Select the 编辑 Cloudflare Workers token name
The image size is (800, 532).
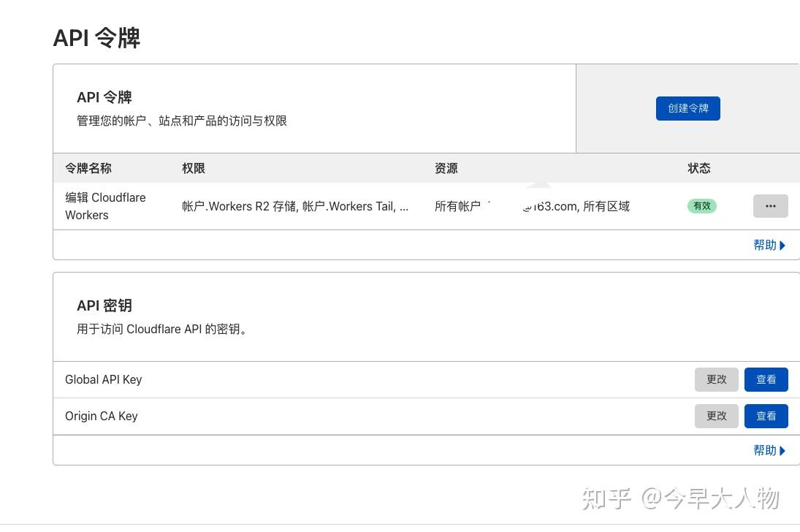click(105, 206)
